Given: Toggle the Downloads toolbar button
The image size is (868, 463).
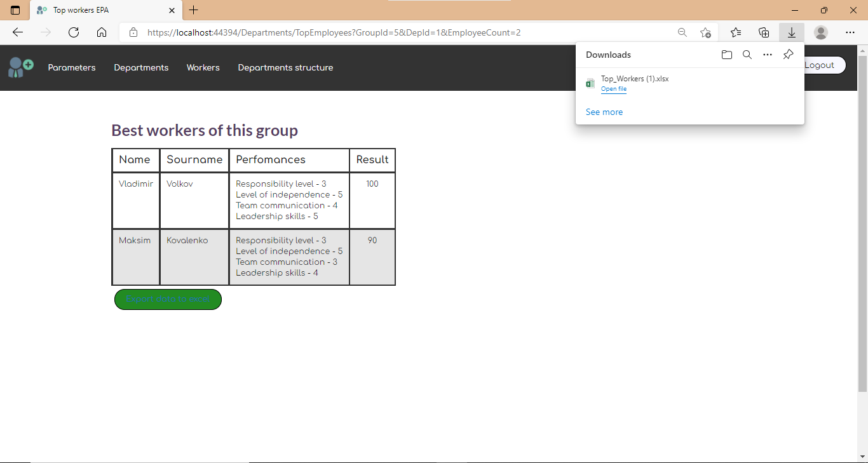Looking at the screenshot, I should [792, 32].
